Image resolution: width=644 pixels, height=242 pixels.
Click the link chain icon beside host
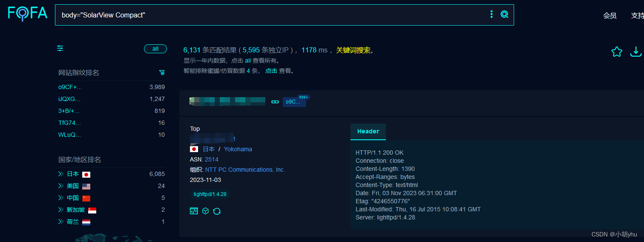point(275,102)
